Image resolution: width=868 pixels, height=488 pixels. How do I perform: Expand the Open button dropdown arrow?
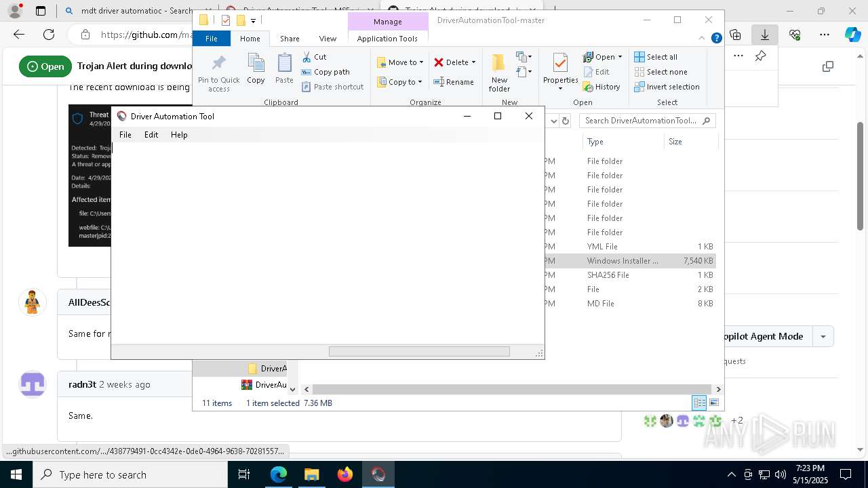(x=620, y=57)
